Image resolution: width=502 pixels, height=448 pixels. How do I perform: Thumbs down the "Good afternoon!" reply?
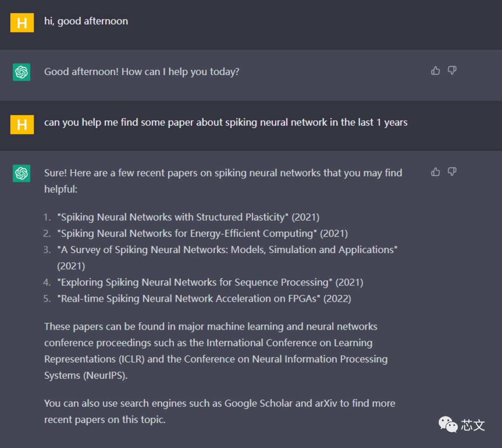(x=452, y=71)
